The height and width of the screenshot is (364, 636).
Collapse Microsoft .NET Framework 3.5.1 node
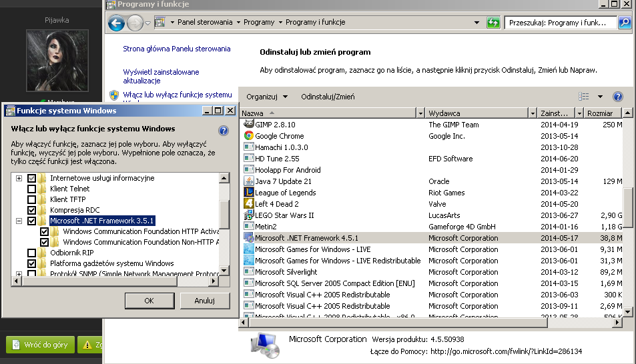coord(19,221)
